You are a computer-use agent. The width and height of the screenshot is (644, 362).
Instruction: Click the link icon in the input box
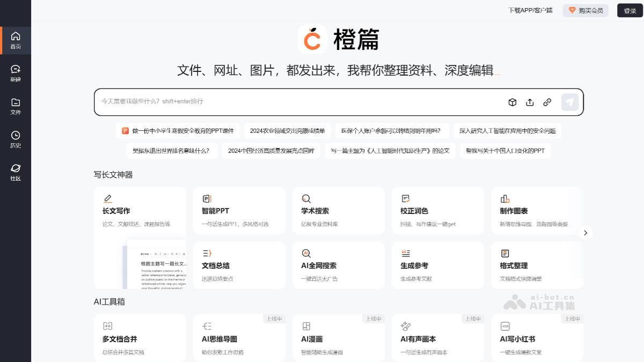tap(547, 102)
